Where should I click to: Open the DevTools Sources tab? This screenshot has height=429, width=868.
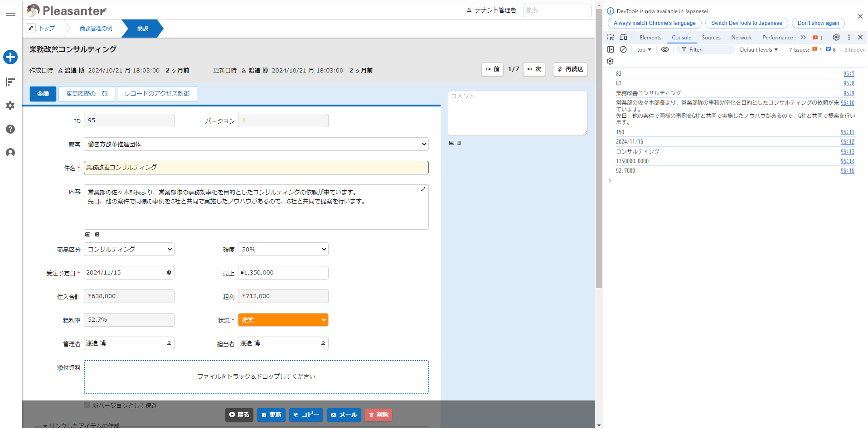[x=711, y=38]
